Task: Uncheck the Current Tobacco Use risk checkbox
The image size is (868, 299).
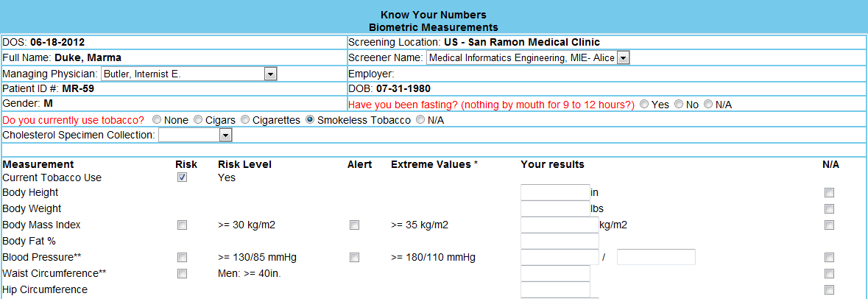Action: pyautogui.click(x=182, y=177)
